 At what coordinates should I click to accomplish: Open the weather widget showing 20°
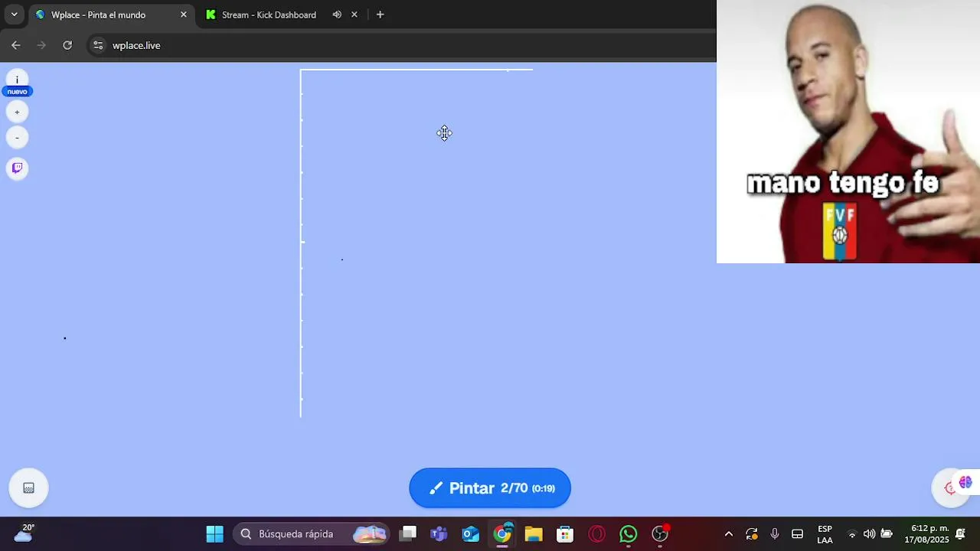24,533
